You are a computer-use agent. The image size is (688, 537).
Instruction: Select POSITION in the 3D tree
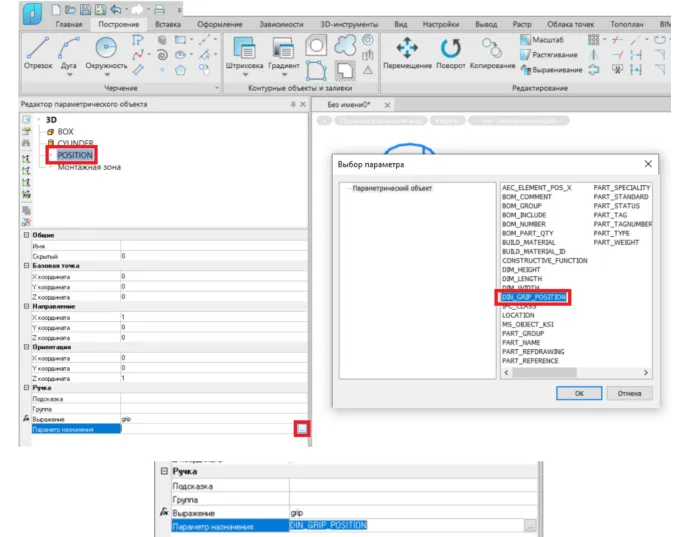(75, 155)
